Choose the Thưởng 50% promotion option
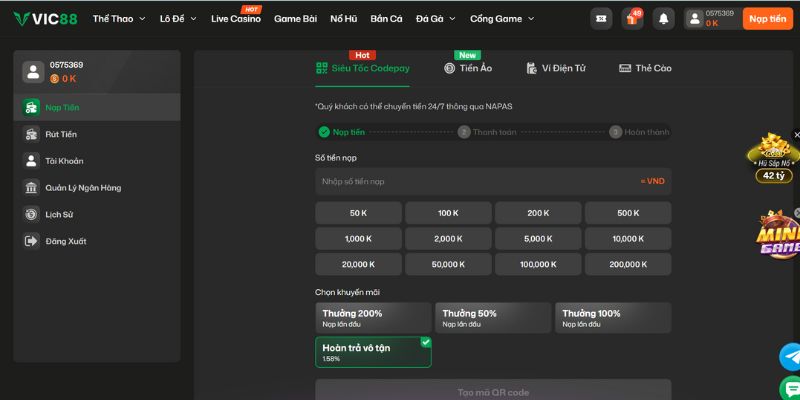The height and width of the screenshot is (400, 800). [492, 317]
